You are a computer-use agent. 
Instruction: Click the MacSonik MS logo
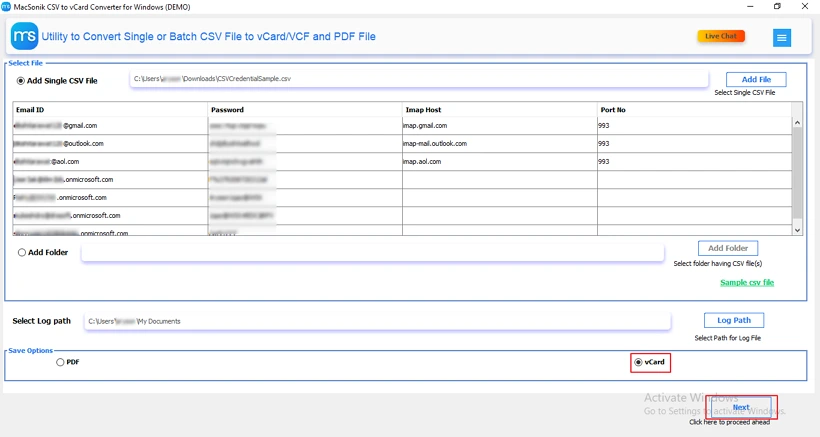click(x=24, y=36)
